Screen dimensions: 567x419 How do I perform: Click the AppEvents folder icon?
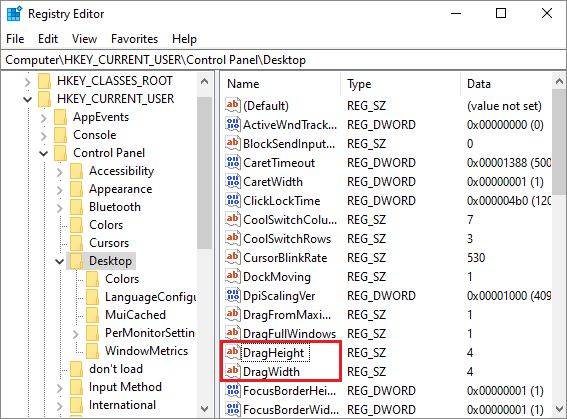click(60, 117)
